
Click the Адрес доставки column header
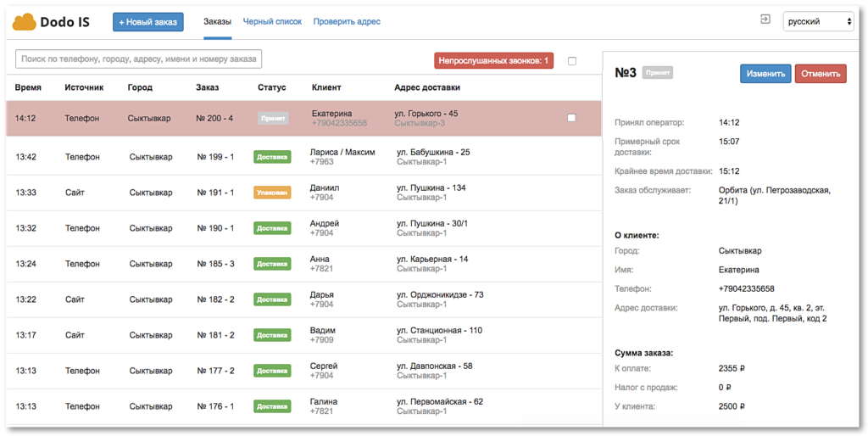point(427,87)
